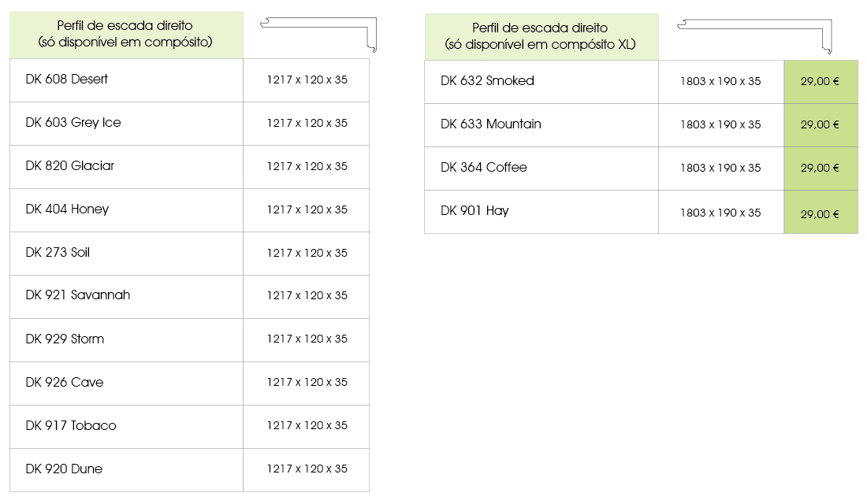This screenshot has height=504, width=867.
Task: Click the 1803 x 190 x 35 size for Coffee
Action: (x=720, y=168)
